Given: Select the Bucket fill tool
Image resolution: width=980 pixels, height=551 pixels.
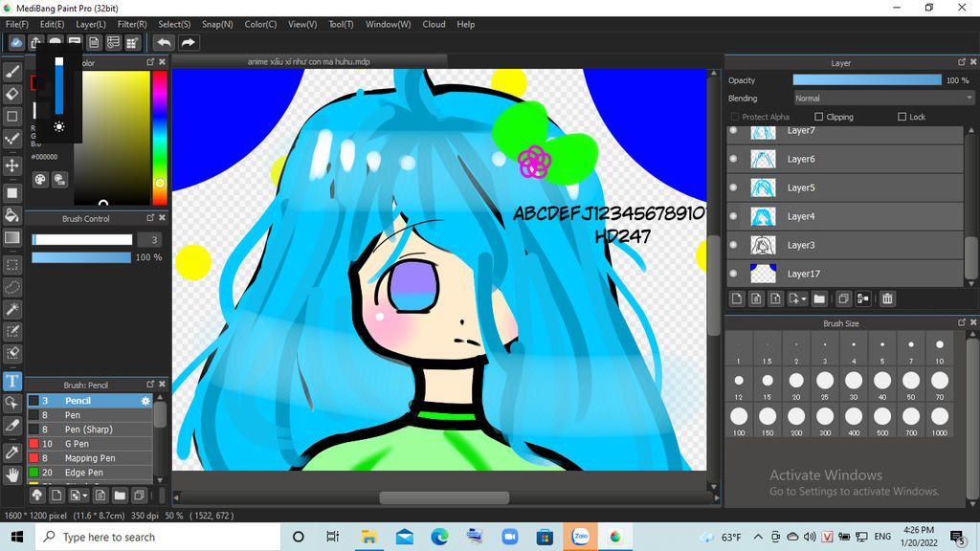Looking at the screenshot, I should [x=11, y=215].
